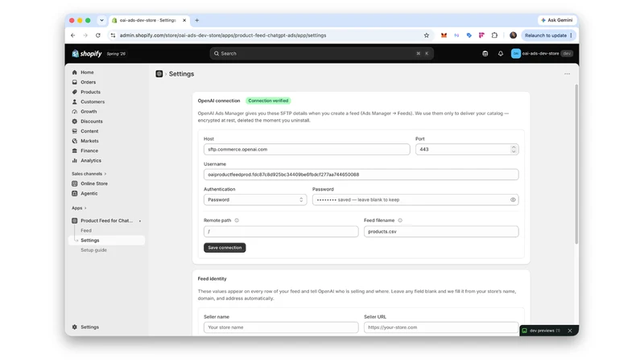The width and height of the screenshot is (644, 362).
Task: Reload the browser page
Action: 97,35
